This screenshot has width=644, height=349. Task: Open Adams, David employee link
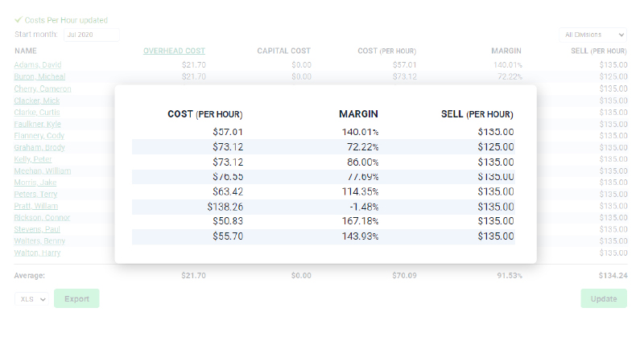tap(38, 65)
